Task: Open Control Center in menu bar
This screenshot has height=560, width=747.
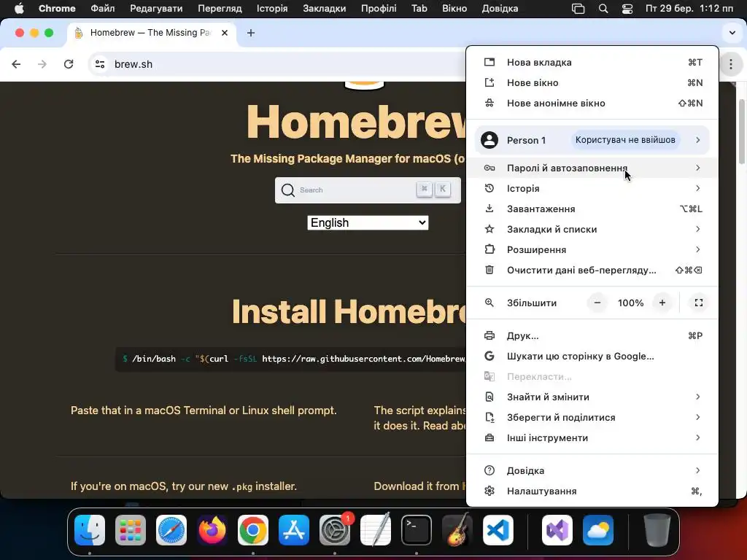Action: 627,9
